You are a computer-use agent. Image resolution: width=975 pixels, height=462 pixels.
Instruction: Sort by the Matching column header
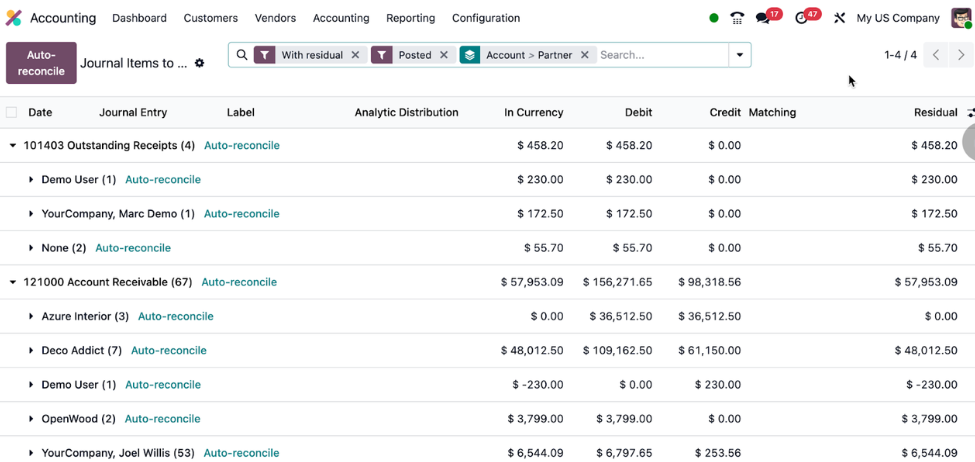[x=772, y=113]
